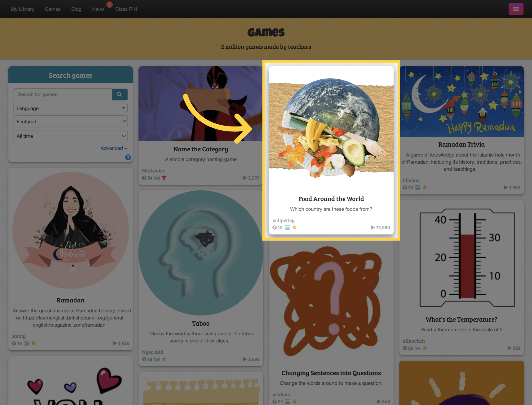The image size is (532, 405).
Task: Open the Language dropdown
Action: (71, 108)
